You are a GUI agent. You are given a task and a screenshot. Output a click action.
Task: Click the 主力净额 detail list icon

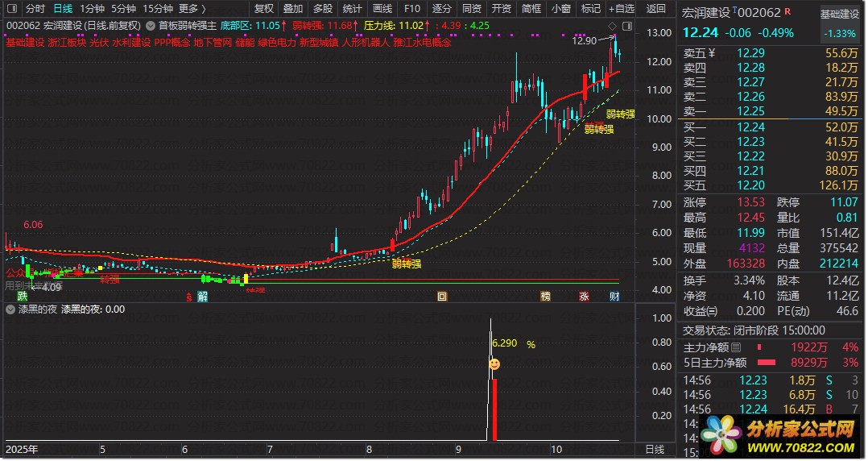[736, 347]
